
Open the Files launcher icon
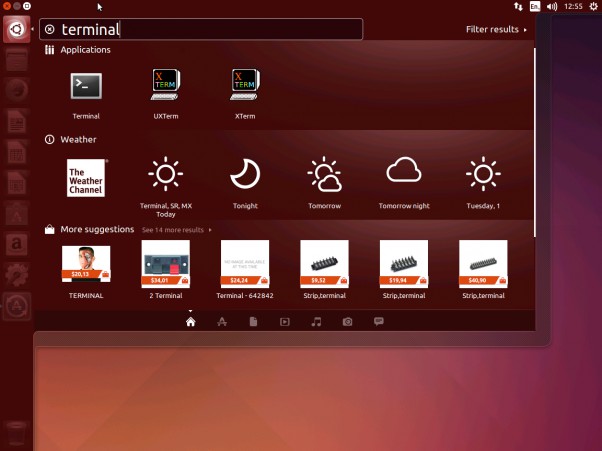[17, 60]
